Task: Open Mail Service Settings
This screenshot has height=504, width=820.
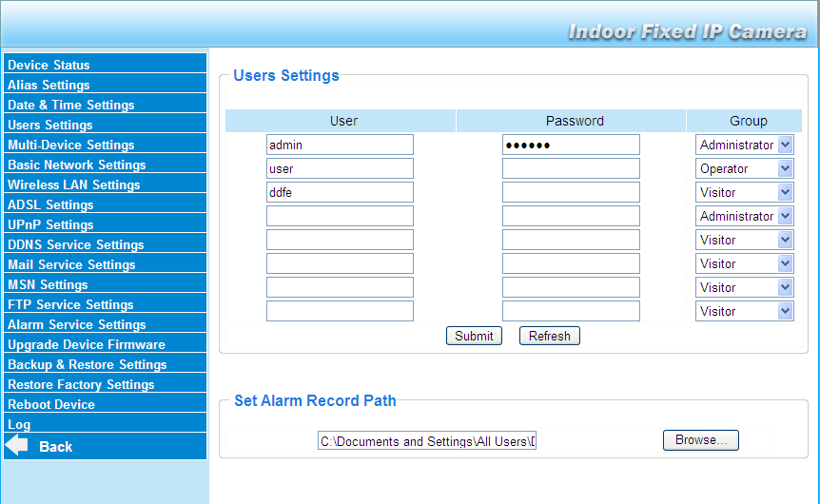Action: tap(105, 263)
